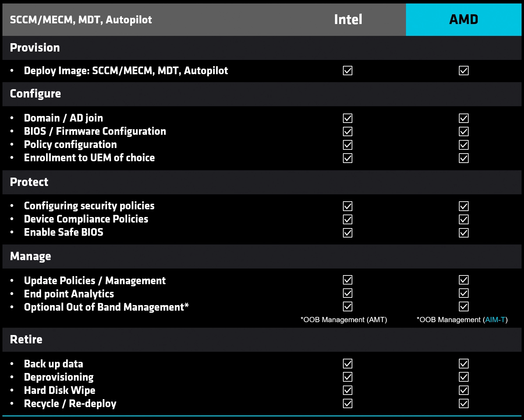The height and width of the screenshot is (420, 524).
Task: Click Intel checkbox for Enable Safe BIOS
Action: [x=347, y=233]
